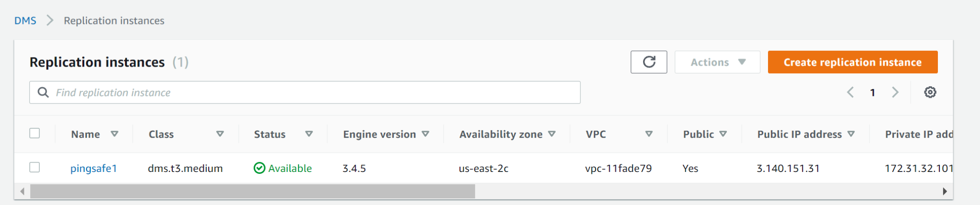Sort by Availability zone column arrow
980x205 pixels.
(552, 134)
